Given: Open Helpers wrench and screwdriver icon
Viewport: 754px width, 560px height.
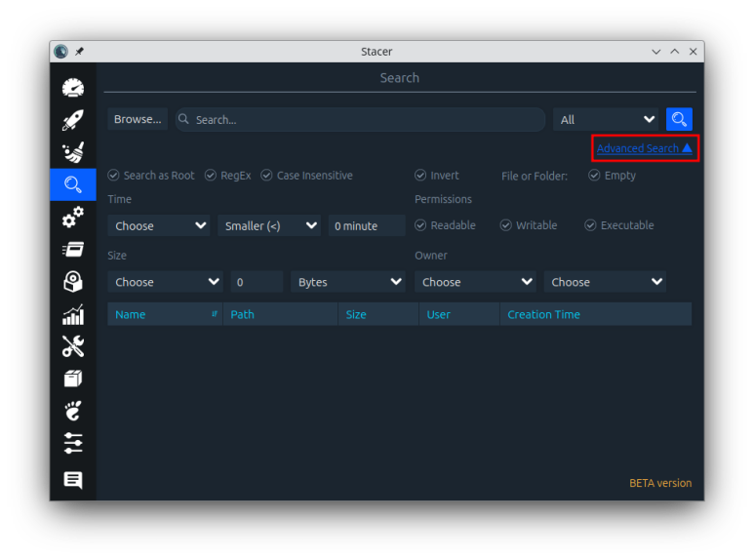Looking at the screenshot, I should click(x=73, y=346).
